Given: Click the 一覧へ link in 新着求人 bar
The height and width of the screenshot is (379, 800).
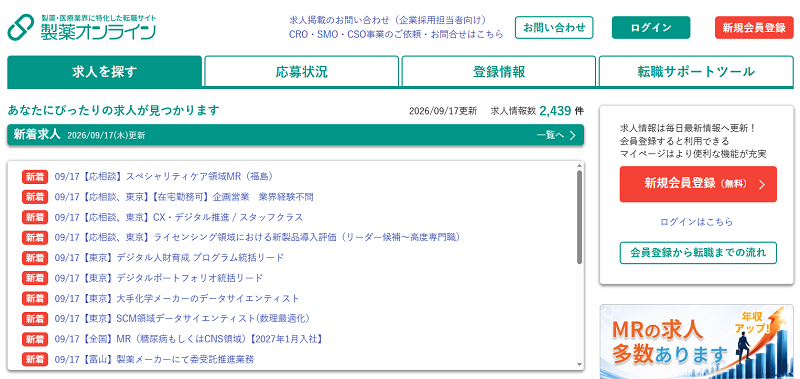Looking at the screenshot, I should pos(550,135).
